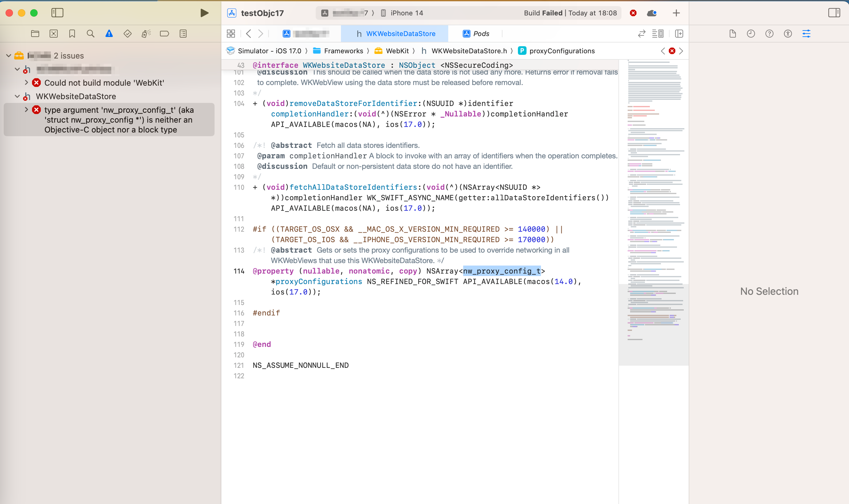Click the WebKit breadcrumb item
Screen dimensions: 849x504
click(x=392, y=51)
